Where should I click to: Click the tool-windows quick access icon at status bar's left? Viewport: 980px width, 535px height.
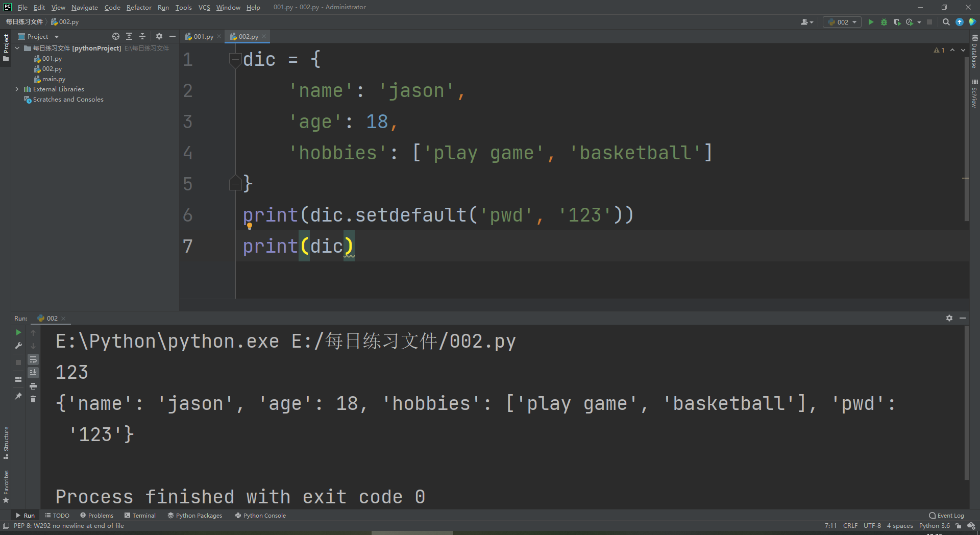[6, 526]
